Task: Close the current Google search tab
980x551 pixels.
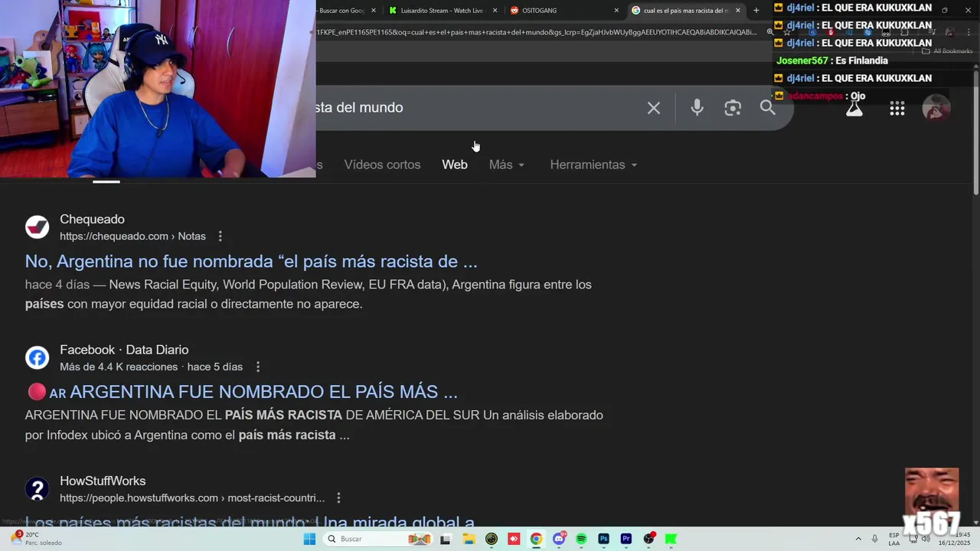Action: [738, 11]
